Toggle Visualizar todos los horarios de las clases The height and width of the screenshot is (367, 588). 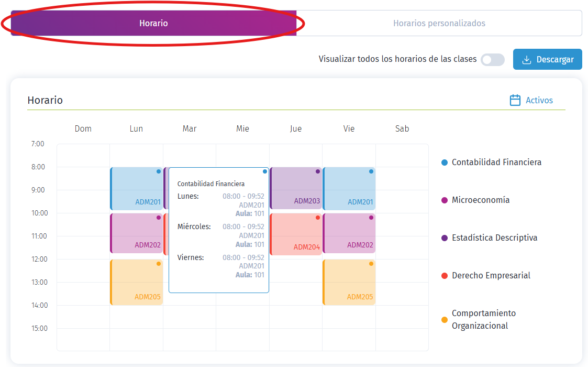pos(493,60)
